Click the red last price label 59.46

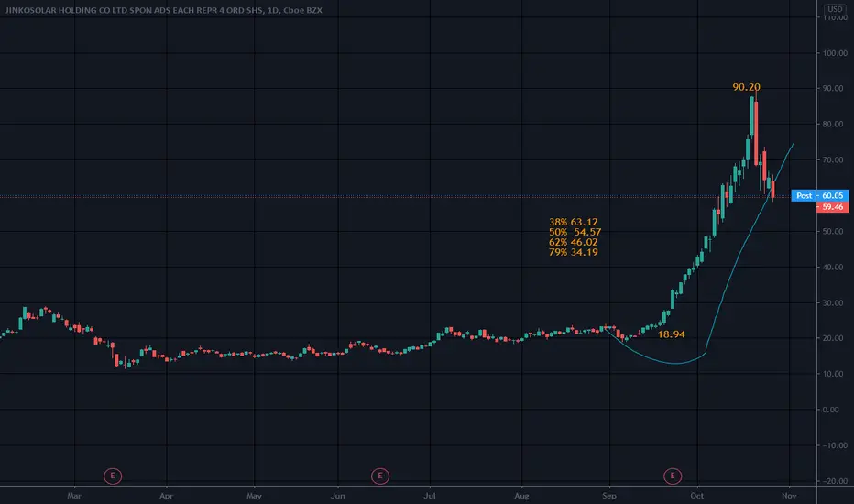coord(833,207)
